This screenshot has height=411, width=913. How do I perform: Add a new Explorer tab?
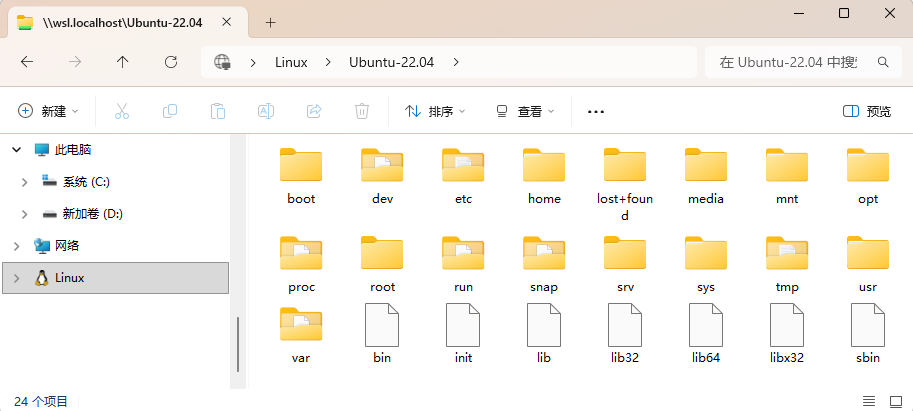click(x=270, y=23)
